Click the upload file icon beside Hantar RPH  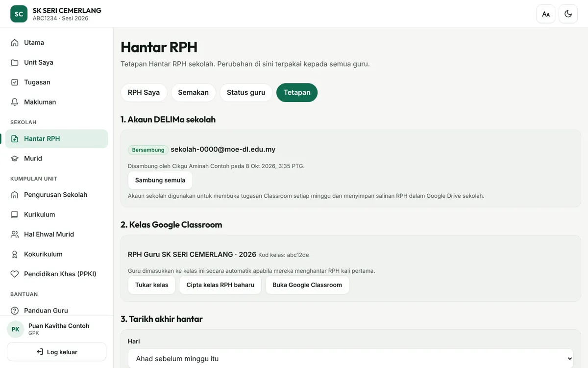(x=15, y=139)
